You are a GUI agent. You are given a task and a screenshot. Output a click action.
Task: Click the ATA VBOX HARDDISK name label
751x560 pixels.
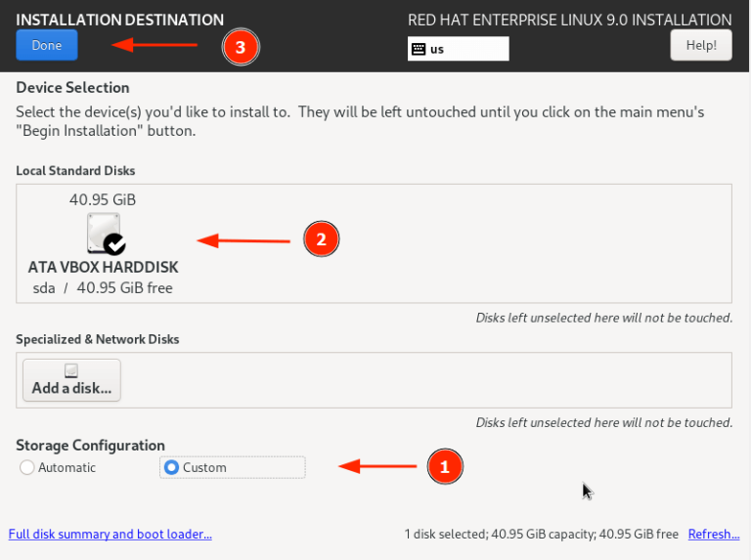tap(103, 267)
